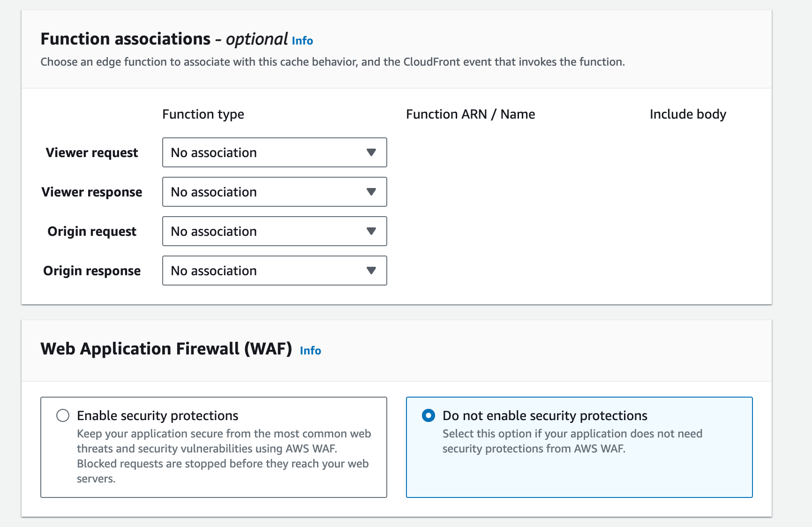Image resolution: width=812 pixels, height=527 pixels.
Task: Select Do not enable security protections radio
Action: [429, 415]
